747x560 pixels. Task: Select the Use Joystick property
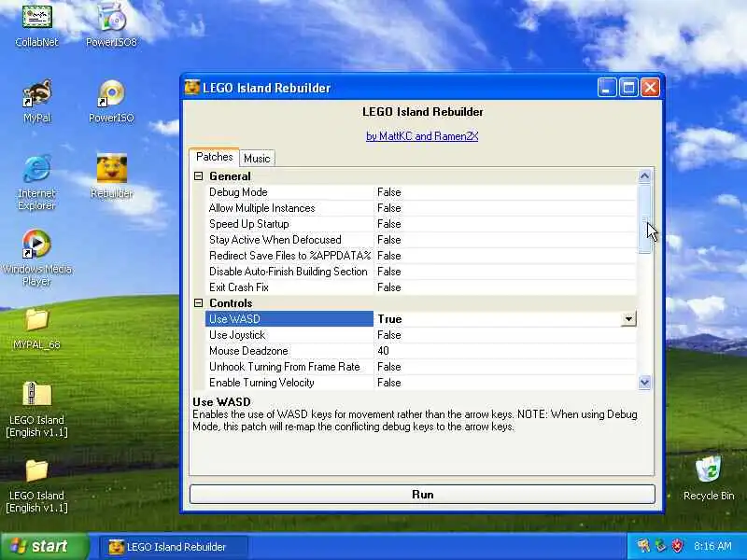289,335
